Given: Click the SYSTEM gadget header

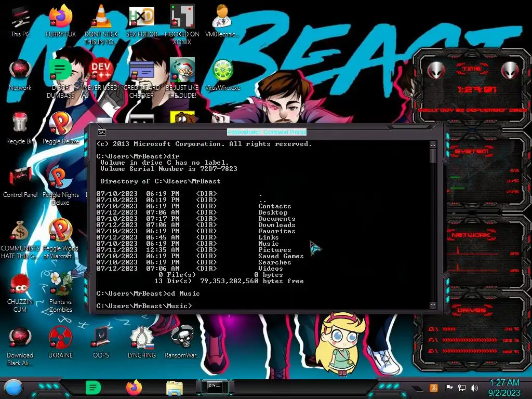Looking at the screenshot, I should pos(472,151).
